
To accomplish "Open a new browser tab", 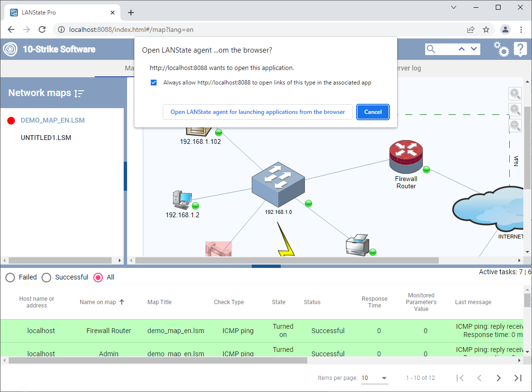I will click(x=131, y=13).
